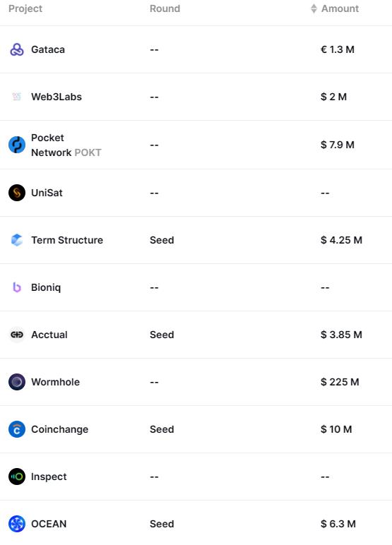The height and width of the screenshot is (545, 392).
Task: Click the Coinchange blue C logo
Action: coord(17,429)
